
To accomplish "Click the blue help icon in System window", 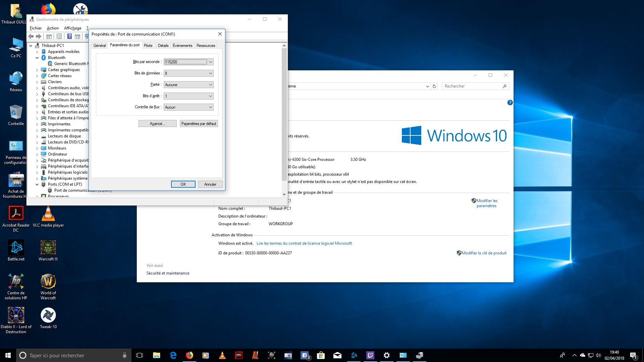I will coord(510,103).
